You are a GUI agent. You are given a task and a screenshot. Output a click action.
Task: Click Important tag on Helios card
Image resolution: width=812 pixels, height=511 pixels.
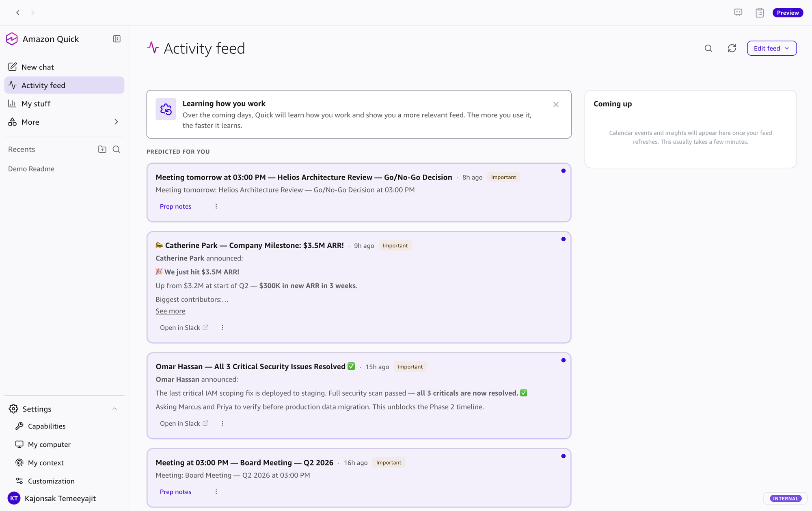[503, 177]
